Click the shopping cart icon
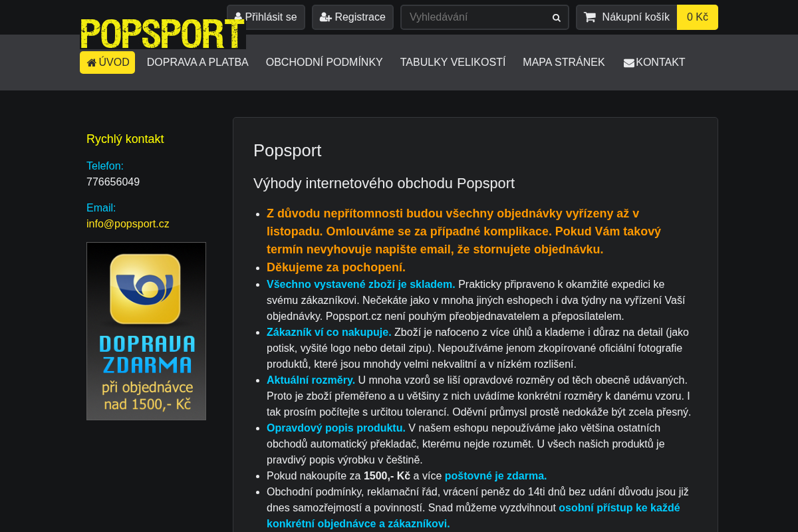The height and width of the screenshot is (532, 798). pyautogui.click(x=590, y=17)
